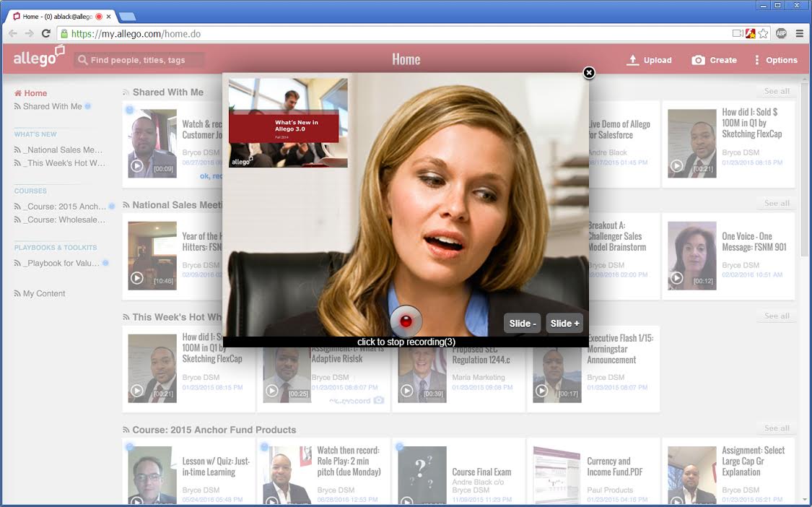Click the address bar URL my.allego.com
The height and width of the screenshot is (507, 812).
click(136, 34)
